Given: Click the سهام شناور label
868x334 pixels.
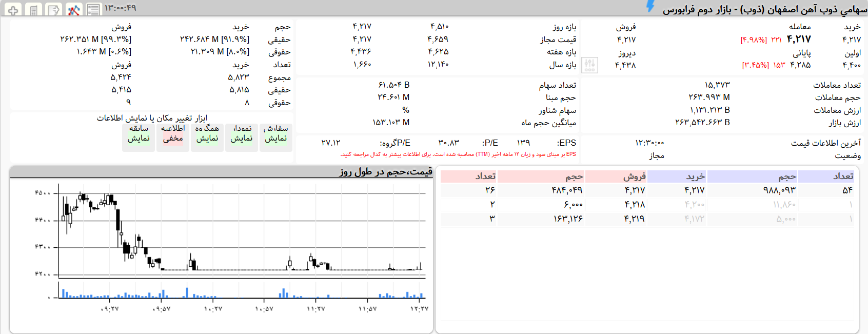Looking at the screenshot, I should (557, 110).
